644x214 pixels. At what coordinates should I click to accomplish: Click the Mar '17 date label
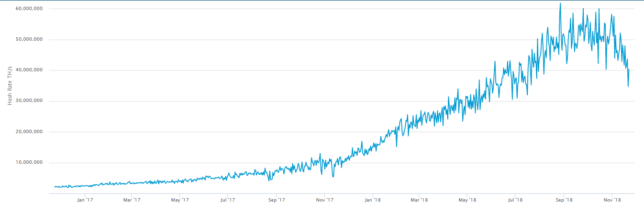(131, 200)
